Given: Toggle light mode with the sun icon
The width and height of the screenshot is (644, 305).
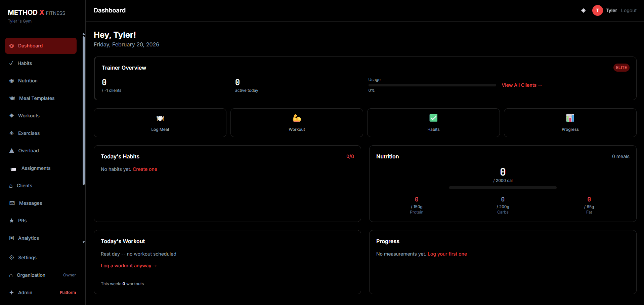Looking at the screenshot, I should (583, 10).
